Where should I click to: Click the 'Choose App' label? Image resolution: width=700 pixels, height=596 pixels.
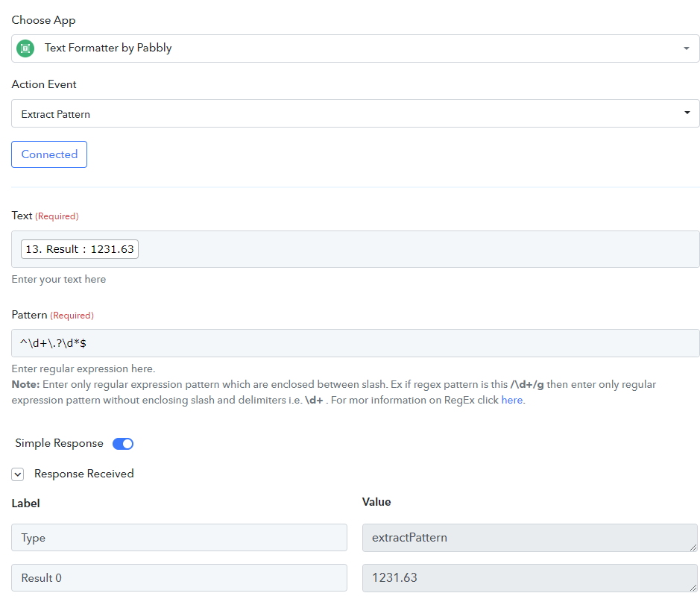[x=43, y=21]
